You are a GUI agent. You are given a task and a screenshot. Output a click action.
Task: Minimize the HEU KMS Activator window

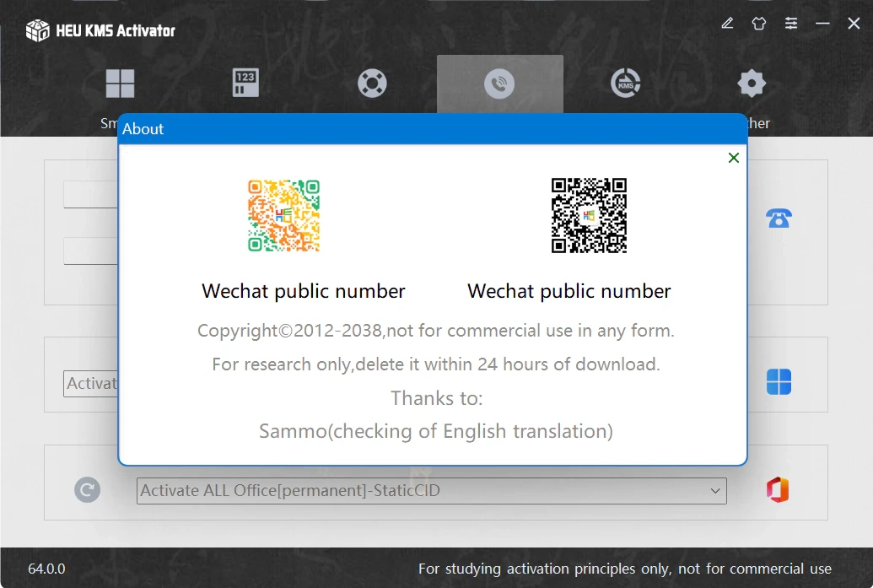point(822,24)
